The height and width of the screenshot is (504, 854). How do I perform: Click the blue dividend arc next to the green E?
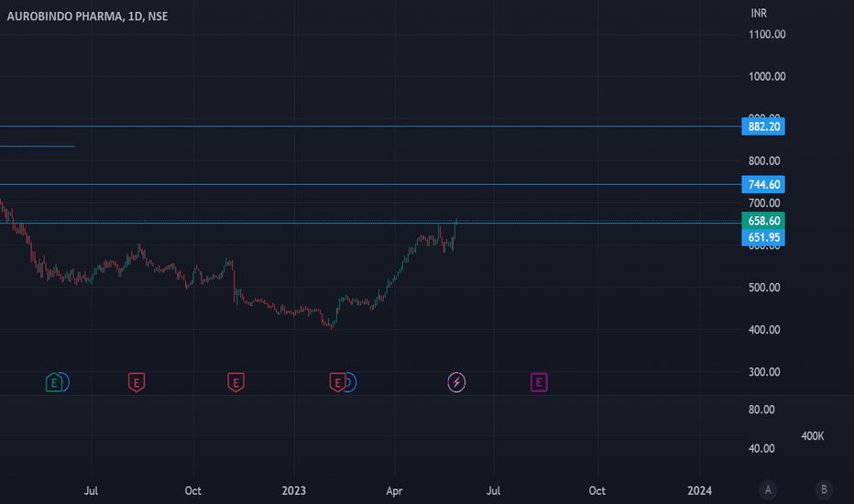point(65,382)
